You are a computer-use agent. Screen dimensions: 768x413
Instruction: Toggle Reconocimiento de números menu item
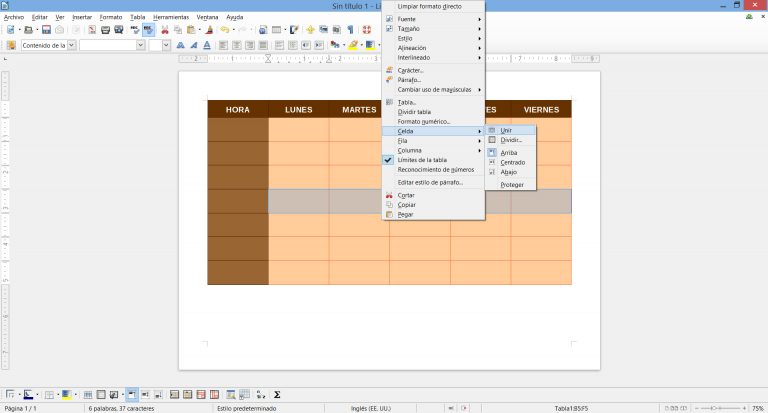[x=433, y=170]
